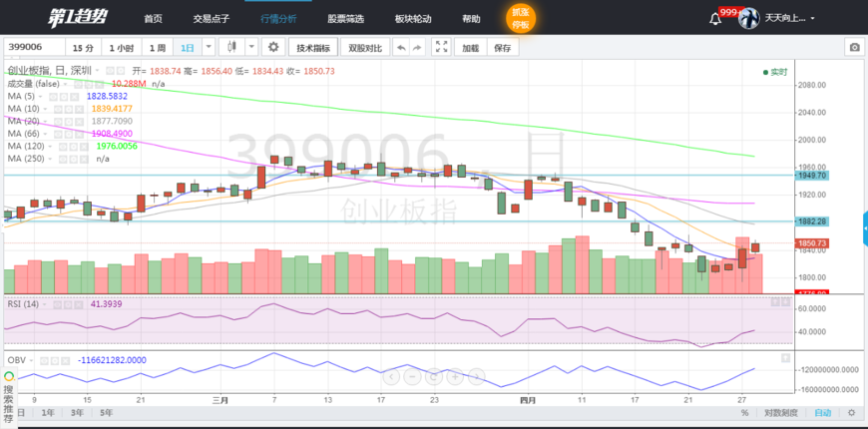Remove the MA (250) indicator
This screenshot has width=868, height=429.
(x=84, y=159)
